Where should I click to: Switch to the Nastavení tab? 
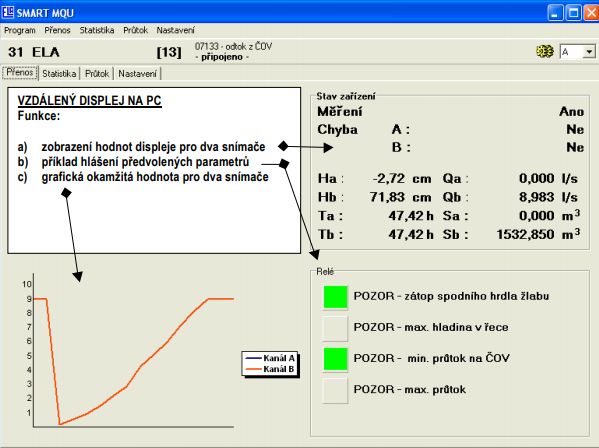(x=137, y=73)
